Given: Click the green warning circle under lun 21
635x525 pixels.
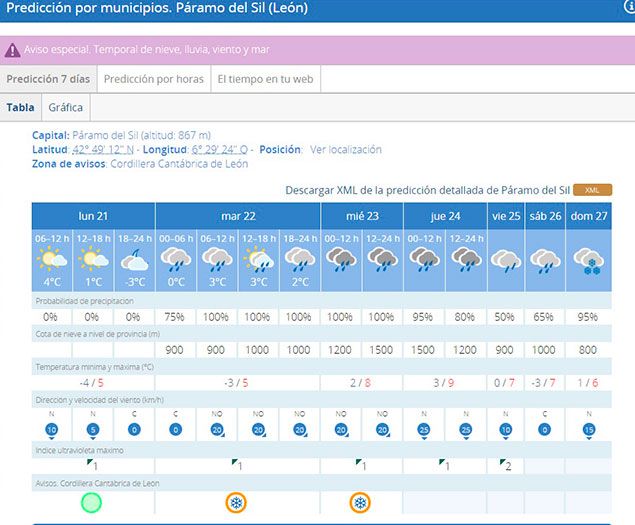Looking at the screenshot, I should (x=92, y=503).
